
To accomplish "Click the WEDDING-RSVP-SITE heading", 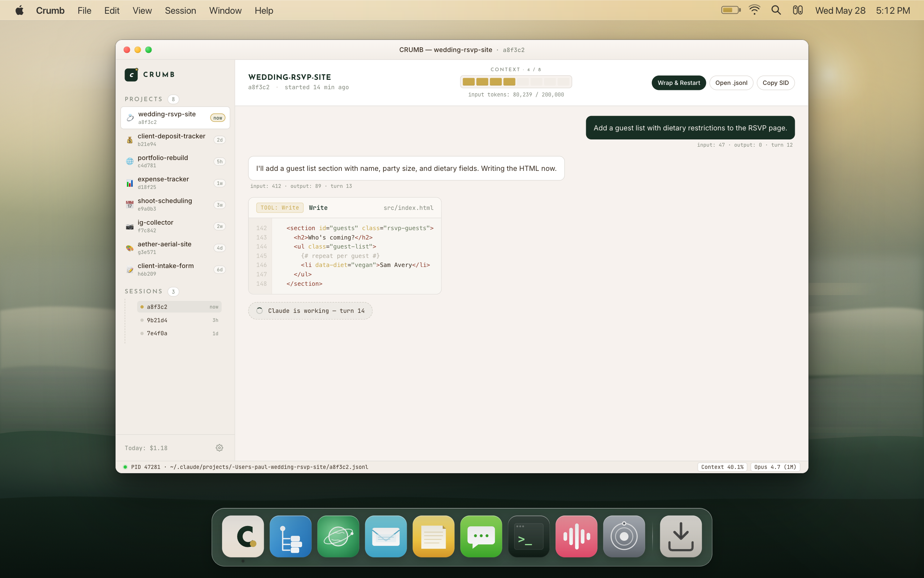I will pos(289,77).
